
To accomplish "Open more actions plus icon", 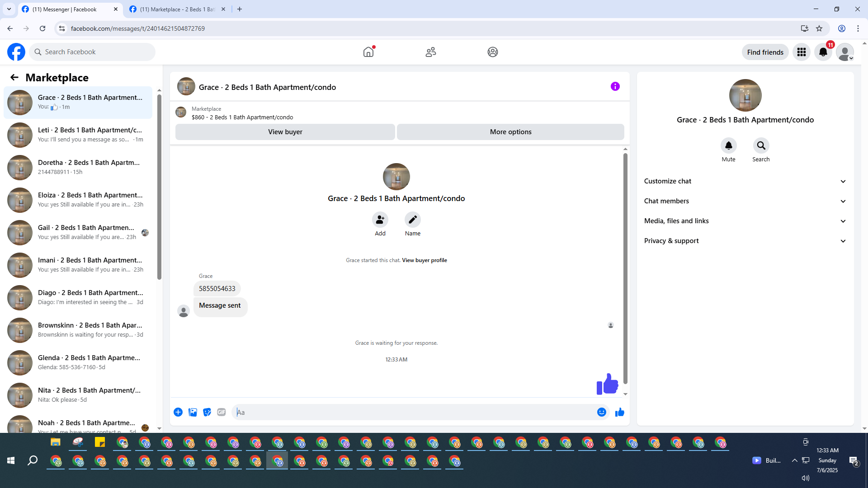I will click(x=178, y=412).
